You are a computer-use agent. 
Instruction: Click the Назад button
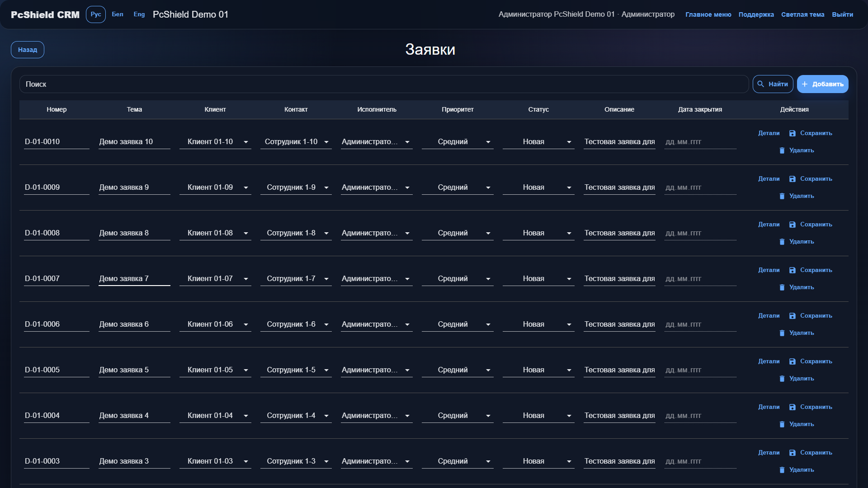coord(28,50)
